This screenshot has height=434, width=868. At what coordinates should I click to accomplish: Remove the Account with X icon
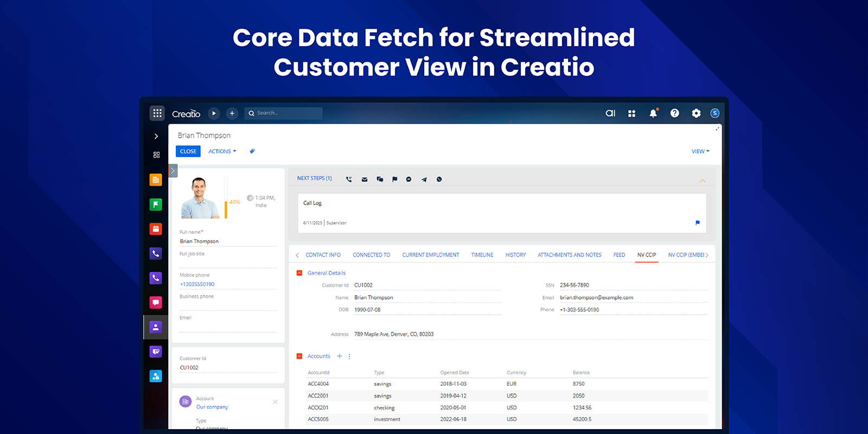275,402
